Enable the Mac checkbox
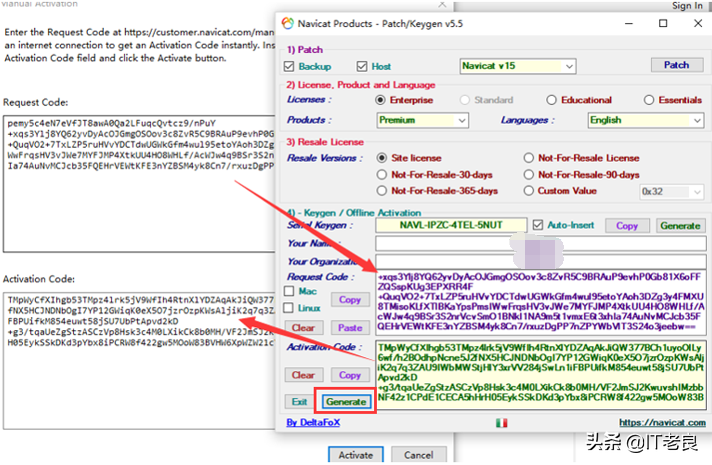Image resolution: width=712 pixels, height=465 pixels. point(288,291)
